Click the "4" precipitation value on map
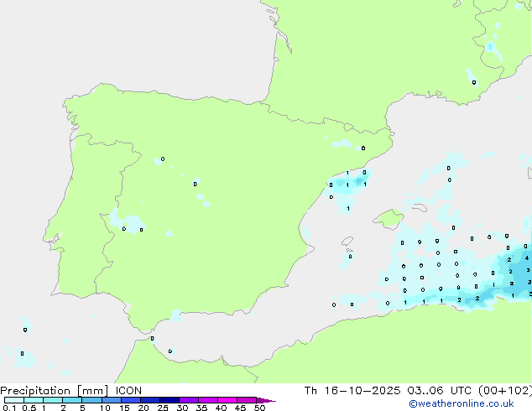The image size is (532, 411). [x=527, y=258]
